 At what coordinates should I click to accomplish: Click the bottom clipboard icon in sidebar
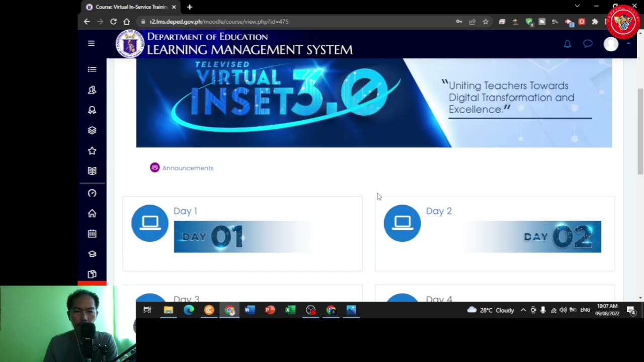click(92, 274)
